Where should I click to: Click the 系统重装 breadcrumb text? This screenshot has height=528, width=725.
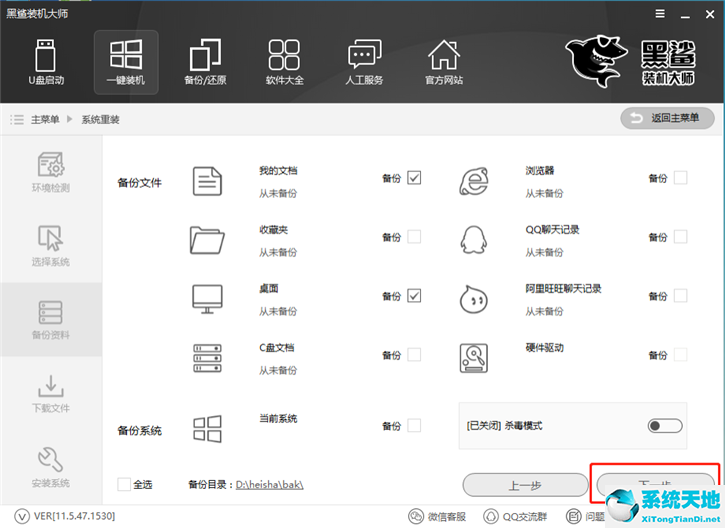[x=101, y=120]
